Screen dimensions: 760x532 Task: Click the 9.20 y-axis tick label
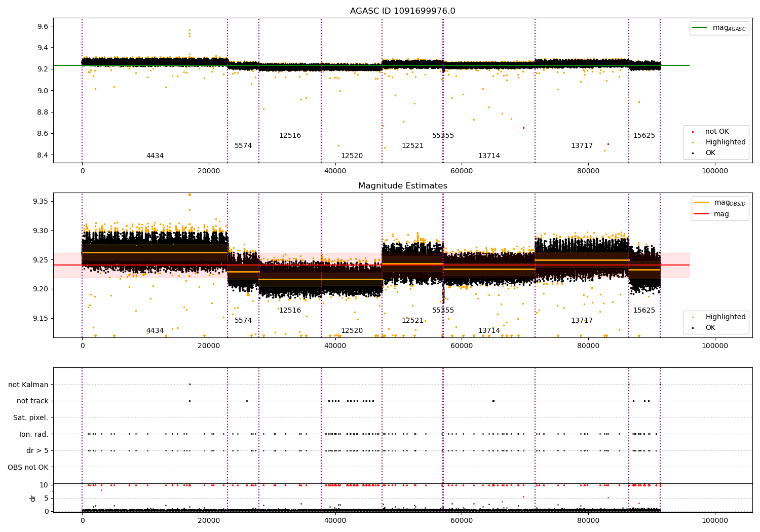click(x=41, y=289)
